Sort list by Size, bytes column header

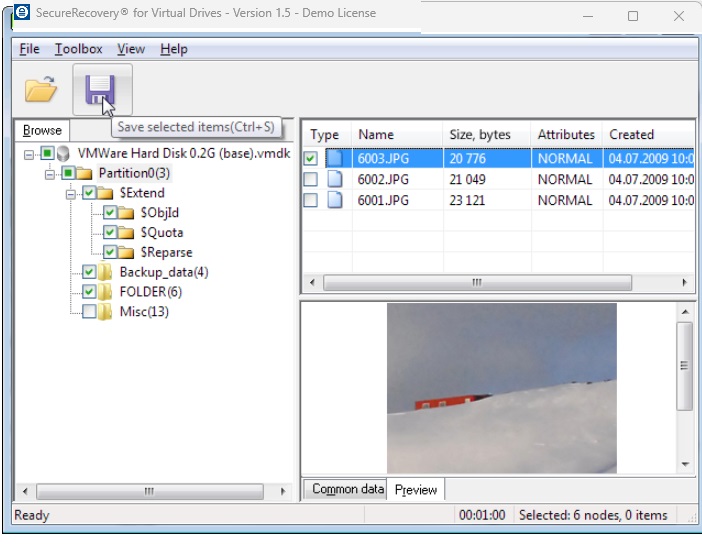480,134
